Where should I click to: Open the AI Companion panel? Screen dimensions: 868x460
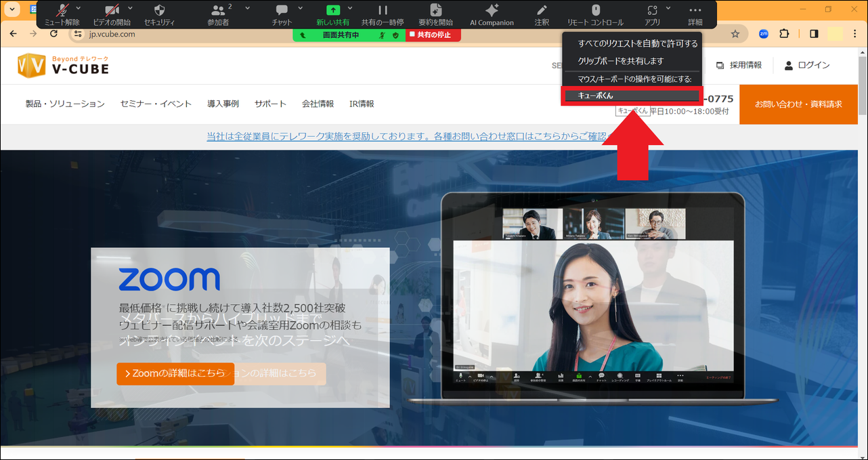pos(492,14)
